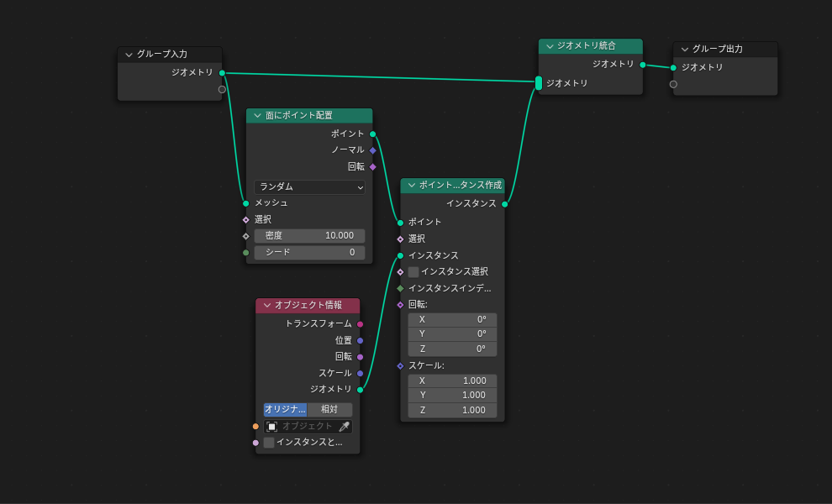Click the ポイント output socket on 面にポイント配置
Image resolution: width=832 pixels, height=504 pixels.
[372, 134]
